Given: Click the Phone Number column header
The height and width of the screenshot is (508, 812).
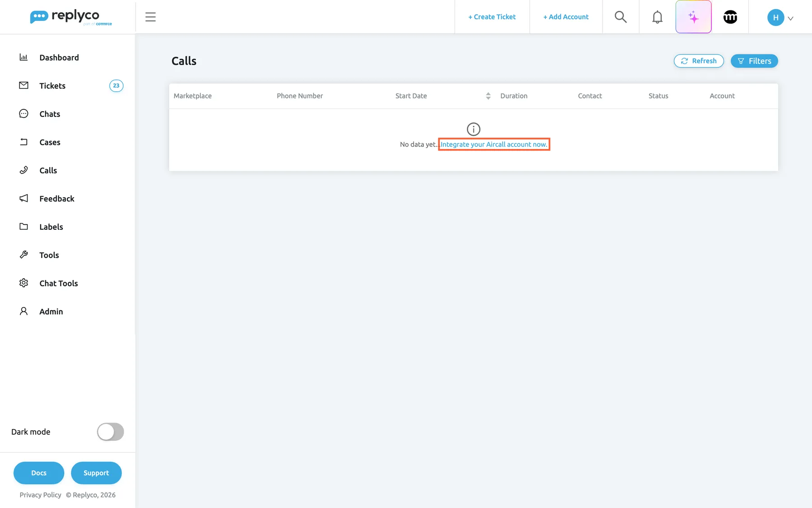Looking at the screenshot, I should (x=300, y=96).
